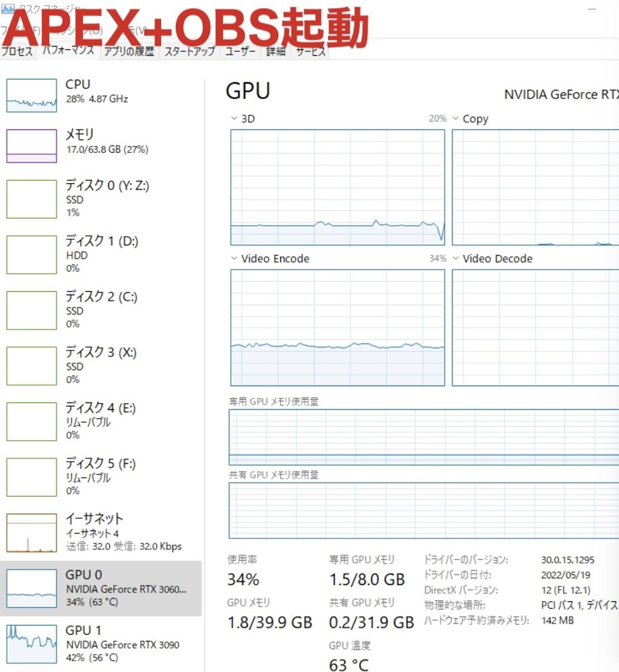Open the パフォーマンス tab
Screen dimensions: 619x672
68,51
